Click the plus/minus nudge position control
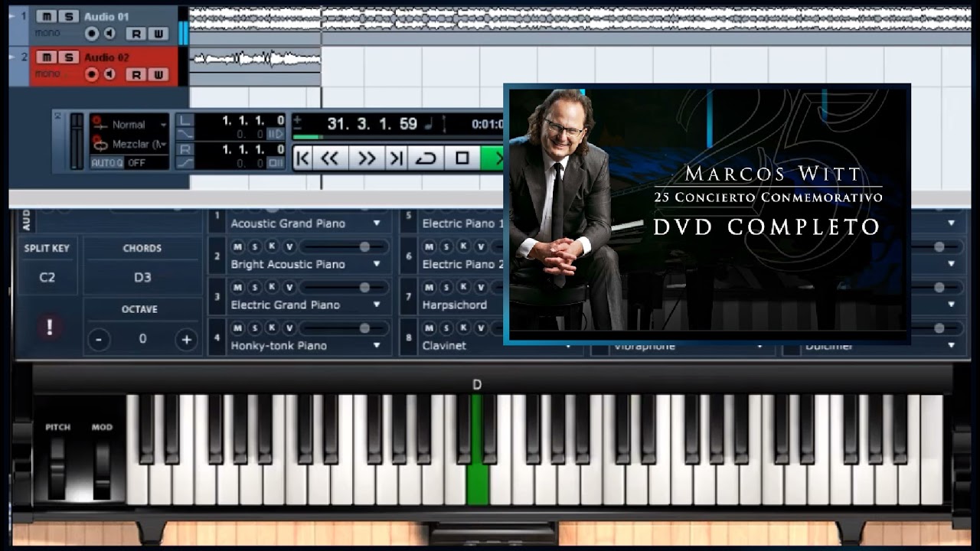The width and height of the screenshot is (980, 551). pos(298,123)
